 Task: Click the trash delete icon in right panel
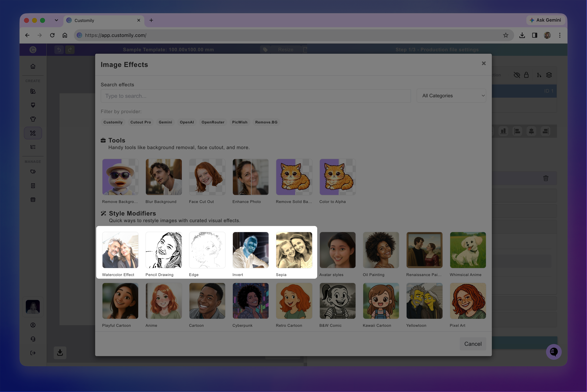tap(546, 178)
